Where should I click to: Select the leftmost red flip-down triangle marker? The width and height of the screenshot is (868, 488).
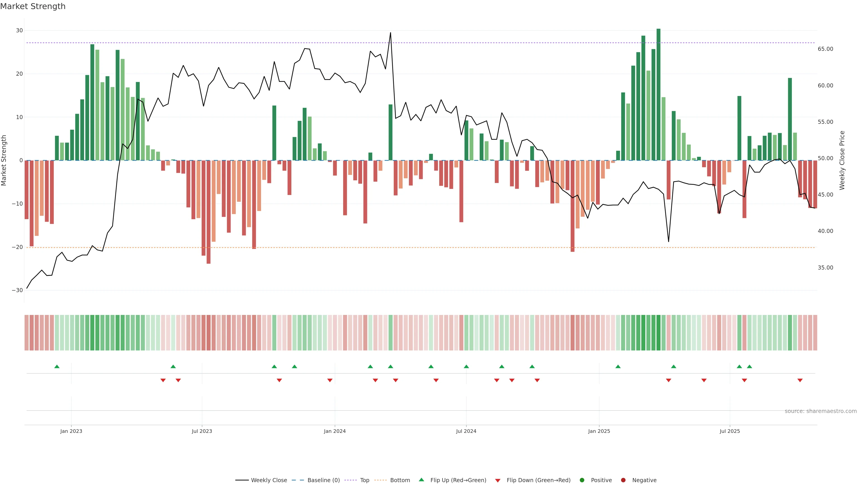point(163,380)
